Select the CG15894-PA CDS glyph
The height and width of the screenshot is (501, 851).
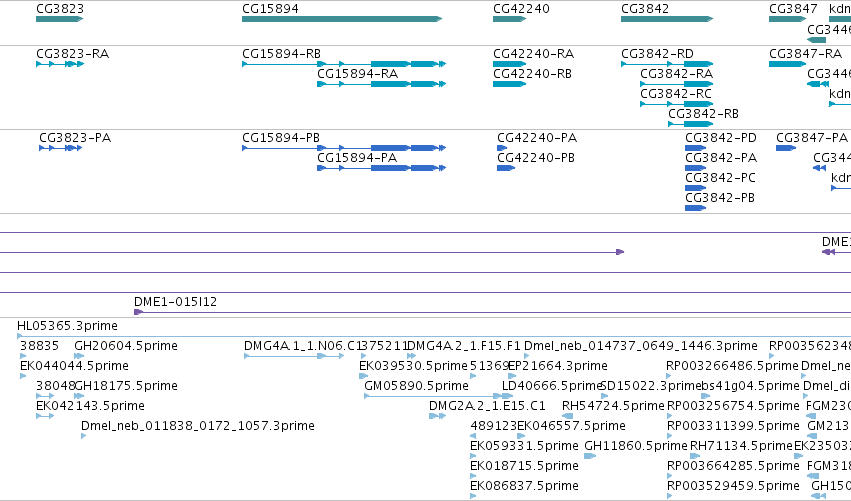click(382, 168)
